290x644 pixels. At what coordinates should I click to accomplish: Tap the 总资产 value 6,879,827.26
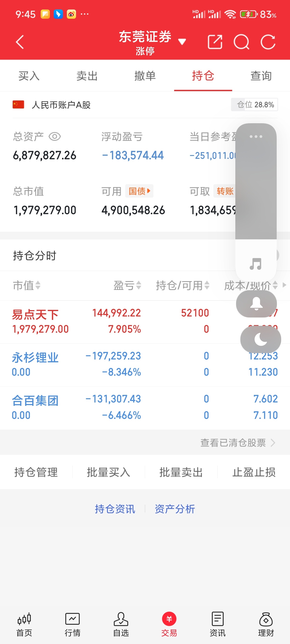click(x=44, y=155)
